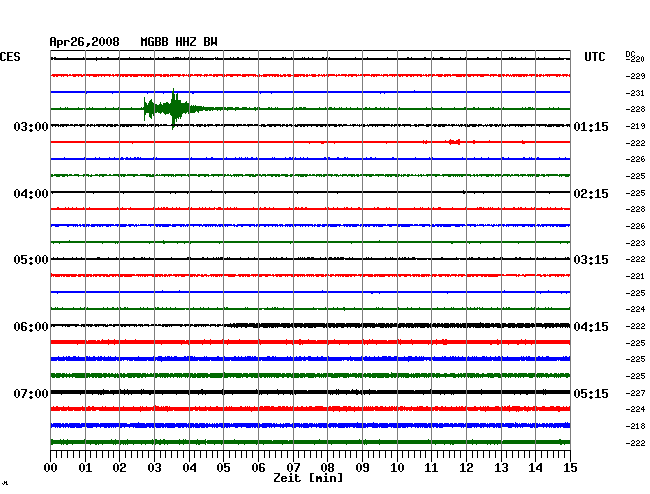
Task: Click the 04:15 UTC time label
Action: pos(591,327)
